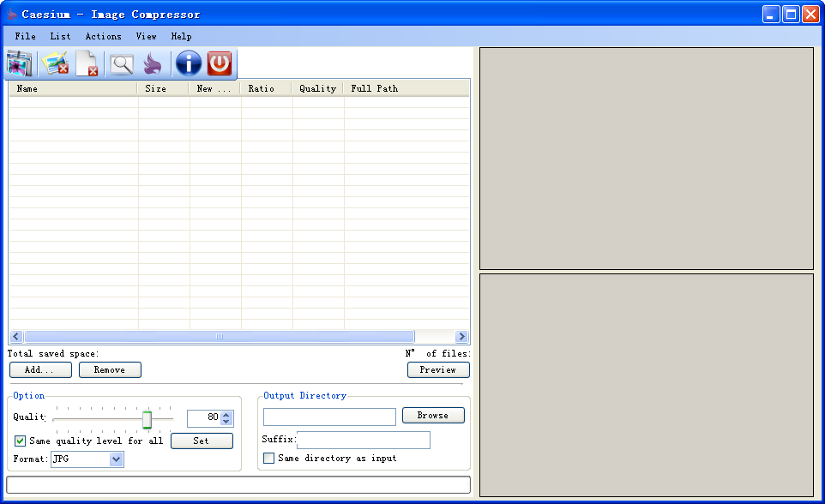This screenshot has height=504, width=825.
Task: Click Browse for output directory
Action: 434,415
